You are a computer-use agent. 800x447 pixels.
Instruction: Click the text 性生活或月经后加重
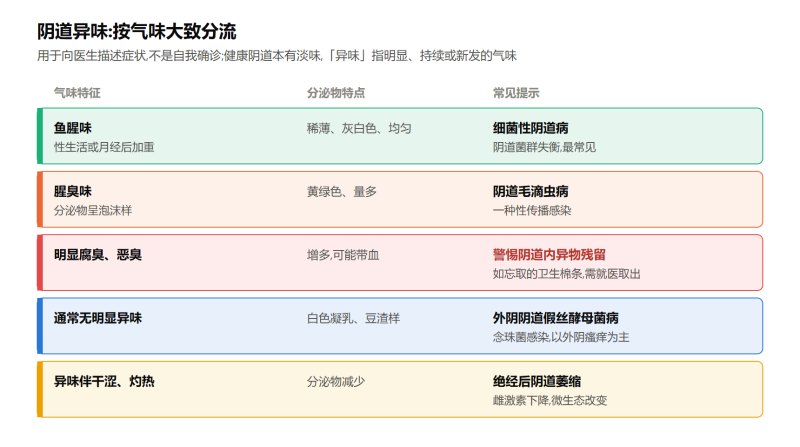pyautogui.click(x=104, y=147)
